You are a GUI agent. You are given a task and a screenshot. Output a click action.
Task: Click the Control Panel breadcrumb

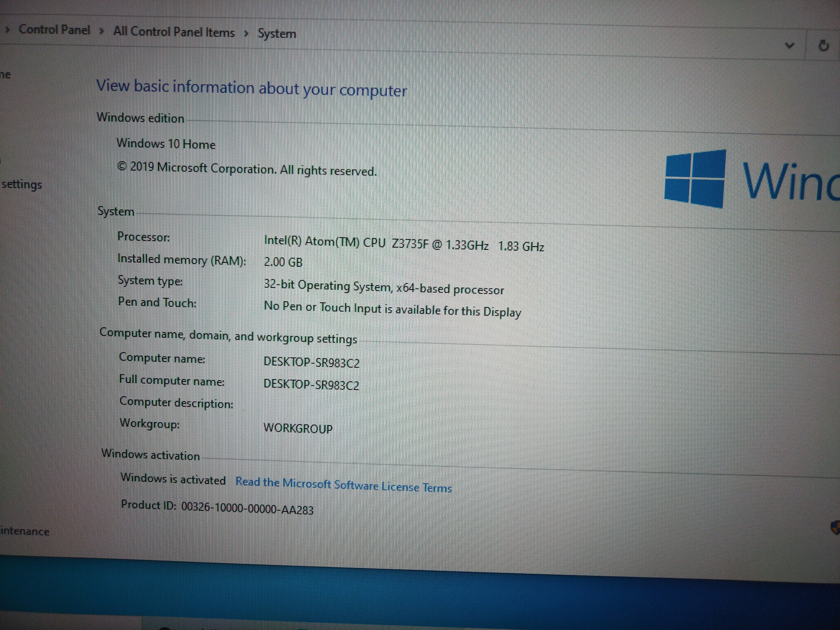54,30
